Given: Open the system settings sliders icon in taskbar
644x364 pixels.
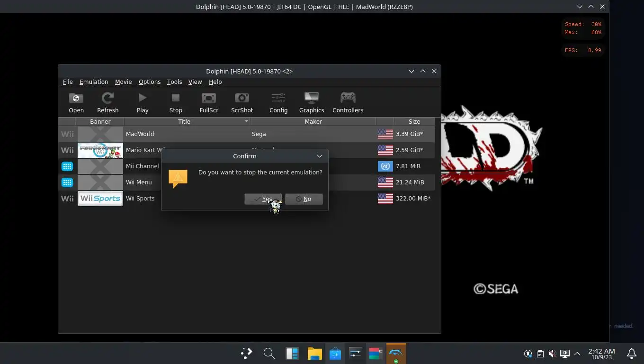Looking at the screenshot, I should coord(355,354).
